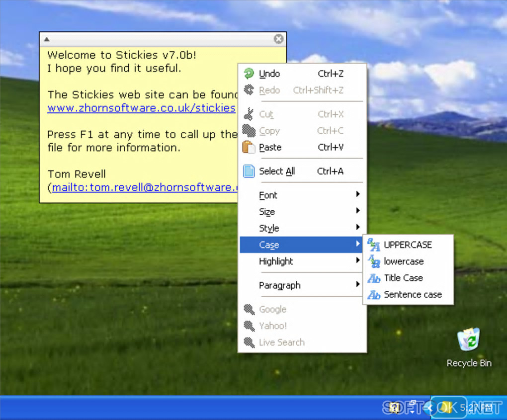This screenshot has height=420, width=507.
Task: Click the clipboard Paste icon
Action: [249, 147]
